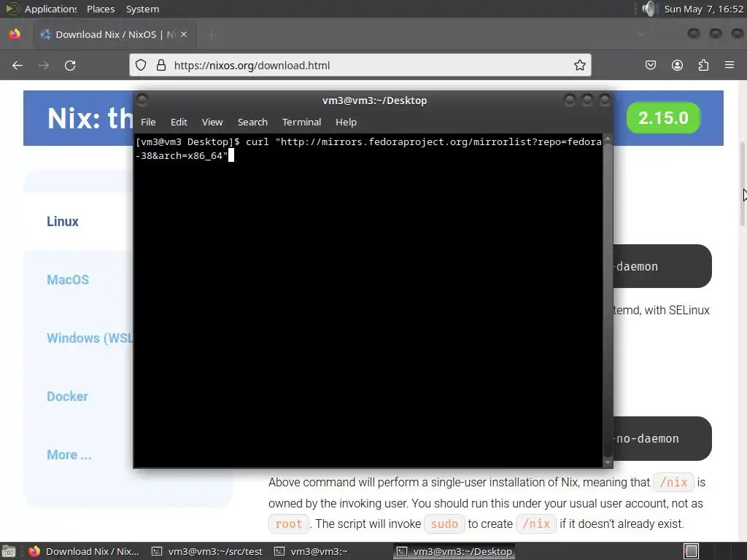Click the forward navigation arrow

coord(44,65)
